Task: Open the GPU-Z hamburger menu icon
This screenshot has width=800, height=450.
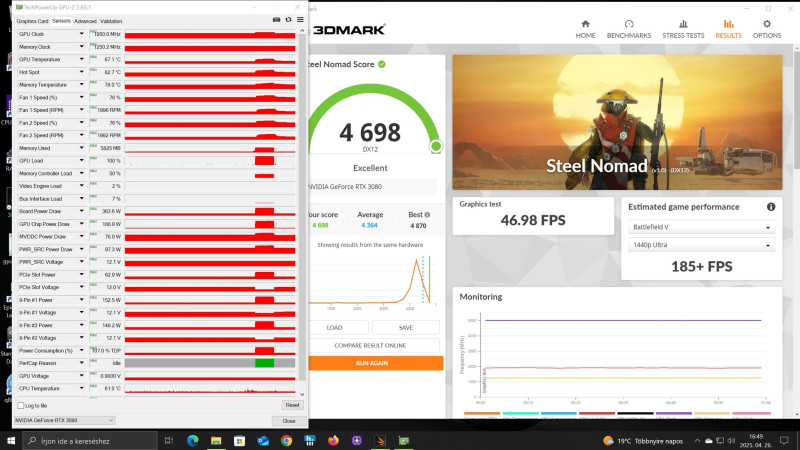Action: click(300, 19)
